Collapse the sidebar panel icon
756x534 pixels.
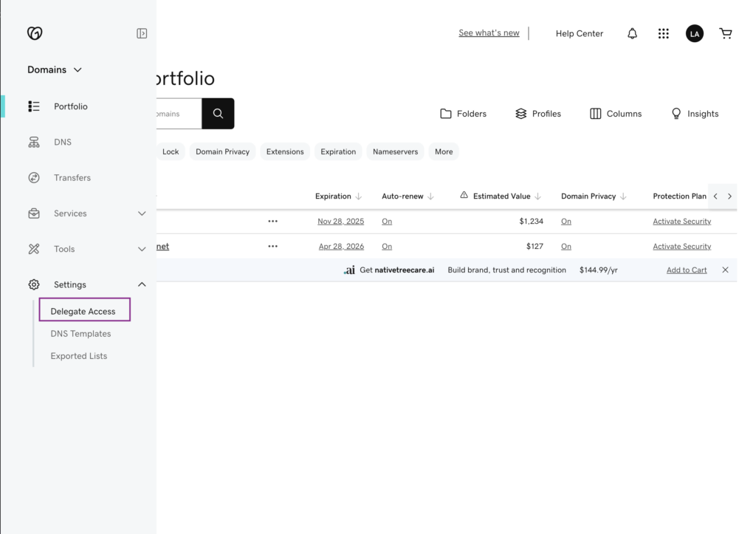tap(142, 33)
